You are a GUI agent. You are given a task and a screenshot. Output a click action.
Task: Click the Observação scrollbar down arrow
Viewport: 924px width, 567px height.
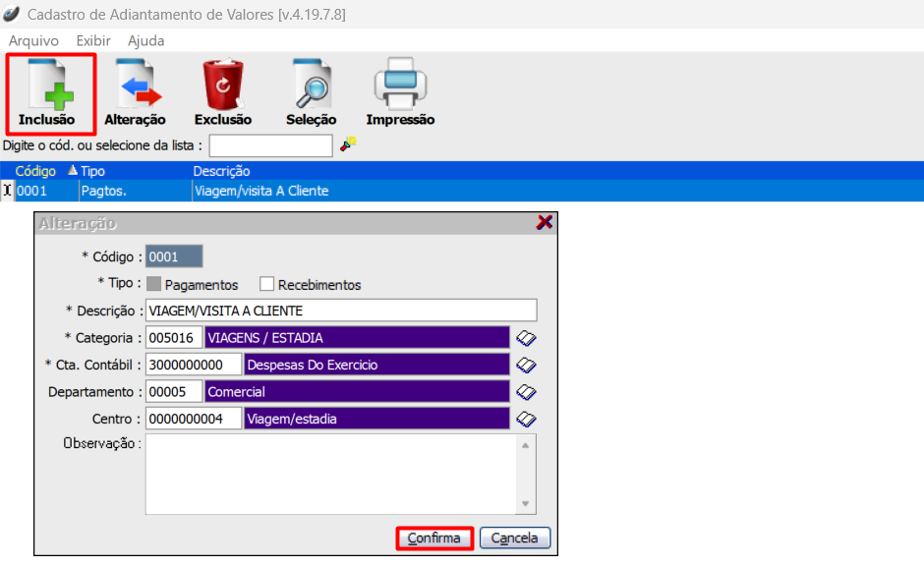pos(527,504)
